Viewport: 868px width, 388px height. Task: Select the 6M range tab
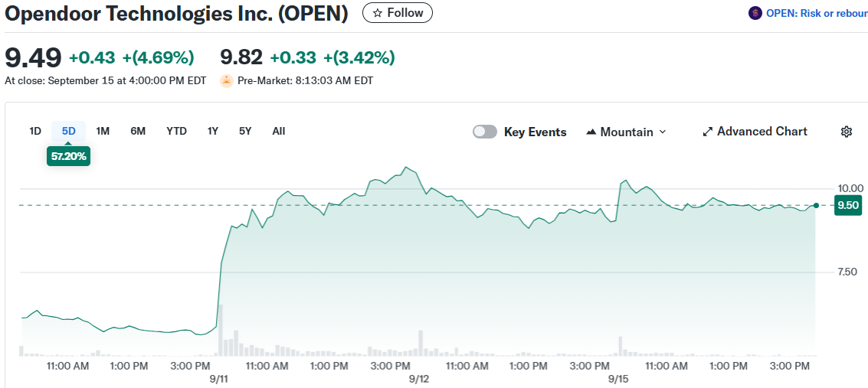[x=138, y=132]
